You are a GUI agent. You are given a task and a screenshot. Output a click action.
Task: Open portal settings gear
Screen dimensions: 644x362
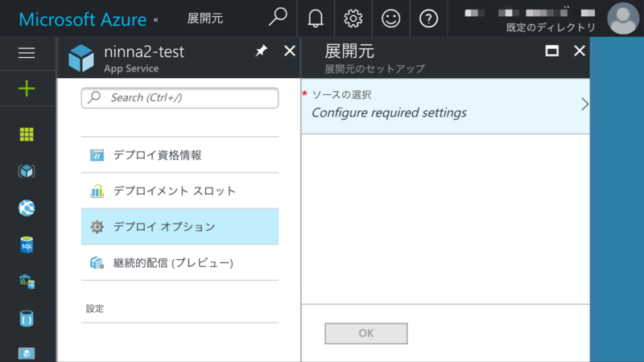point(353,19)
